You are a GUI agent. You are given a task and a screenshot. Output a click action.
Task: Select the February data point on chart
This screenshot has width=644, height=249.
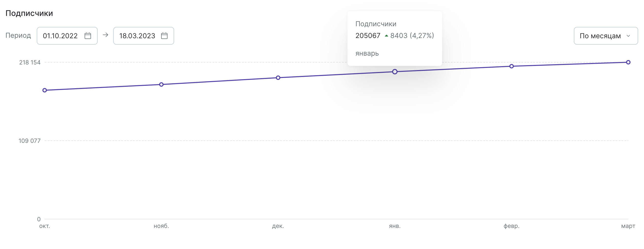click(512, 66)
